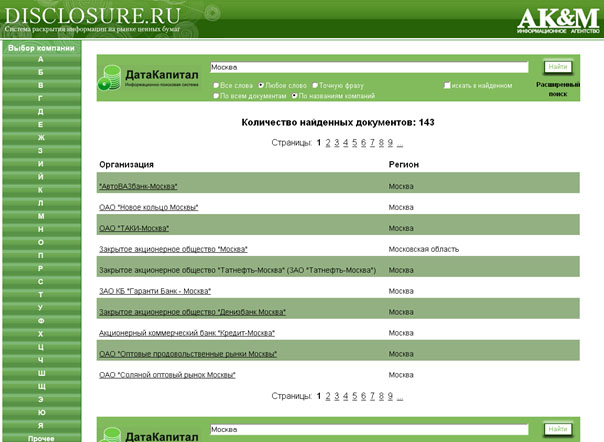The image size is (604, 442).
Task: Select letter Г in company sidebar
Action: [x=41, y=99]
